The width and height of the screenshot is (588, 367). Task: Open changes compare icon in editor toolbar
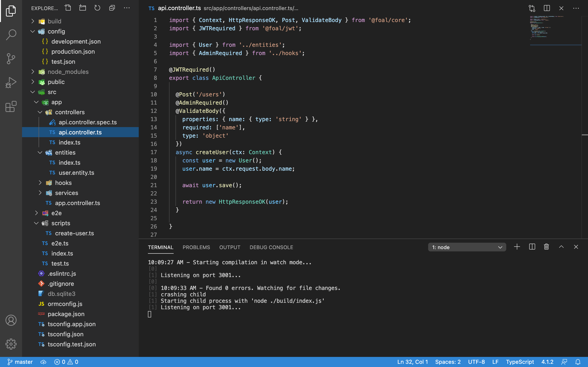(x=532, y=8)
